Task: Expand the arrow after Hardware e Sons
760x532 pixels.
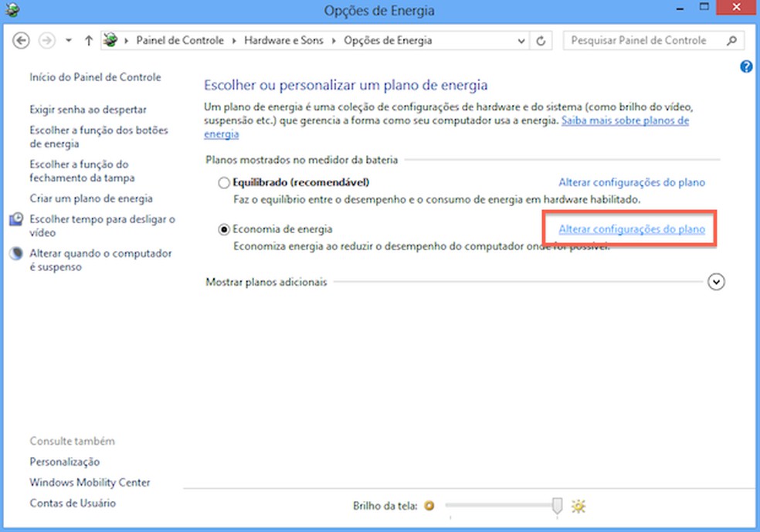Action: pyautogui.click(x=334, y=41)
